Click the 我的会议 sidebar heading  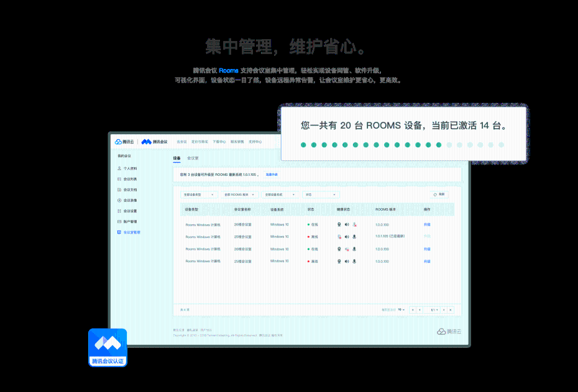point(124,156)
